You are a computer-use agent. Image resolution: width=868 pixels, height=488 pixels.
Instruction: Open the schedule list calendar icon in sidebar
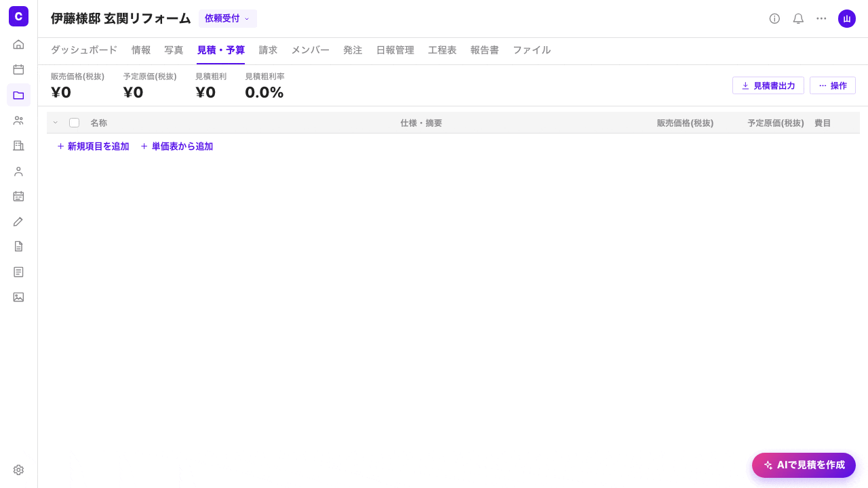point(18,196)
